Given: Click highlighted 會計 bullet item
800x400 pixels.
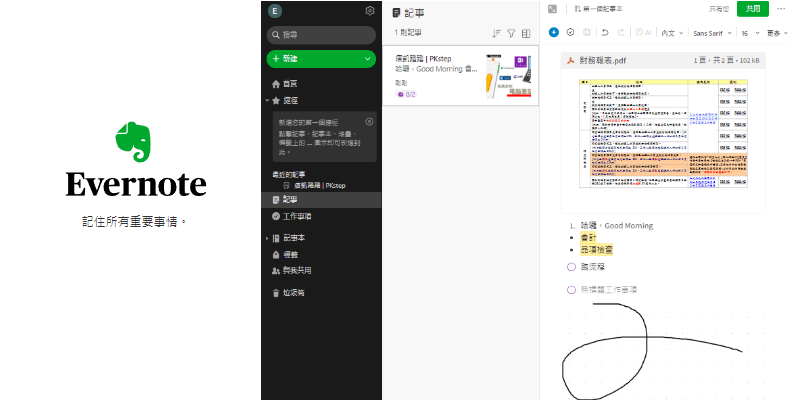Looking at the screenshot, I should (587, 238).
